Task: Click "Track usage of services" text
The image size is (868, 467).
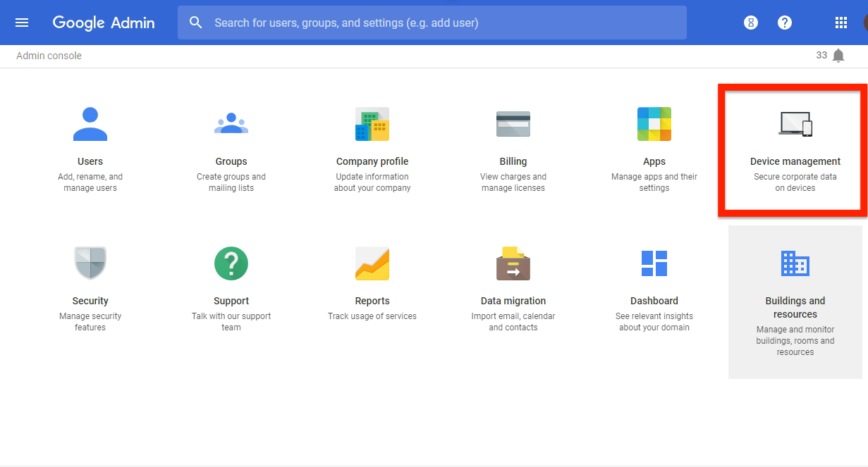Action: [372, 316]
